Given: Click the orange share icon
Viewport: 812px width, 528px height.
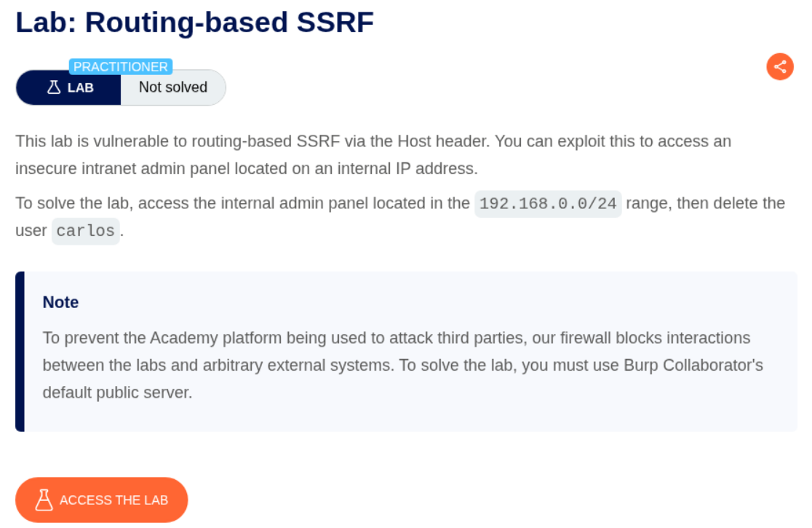Looking at the screenshot, I should (x=780, y=67).
